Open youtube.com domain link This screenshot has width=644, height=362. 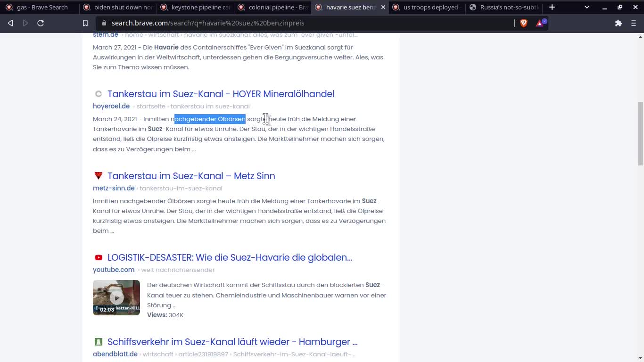pyautogui.click(x=114, y=270)
